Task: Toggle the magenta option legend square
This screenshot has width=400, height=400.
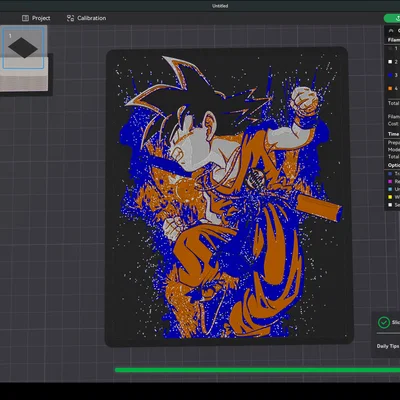Action: tap(390, 182)
